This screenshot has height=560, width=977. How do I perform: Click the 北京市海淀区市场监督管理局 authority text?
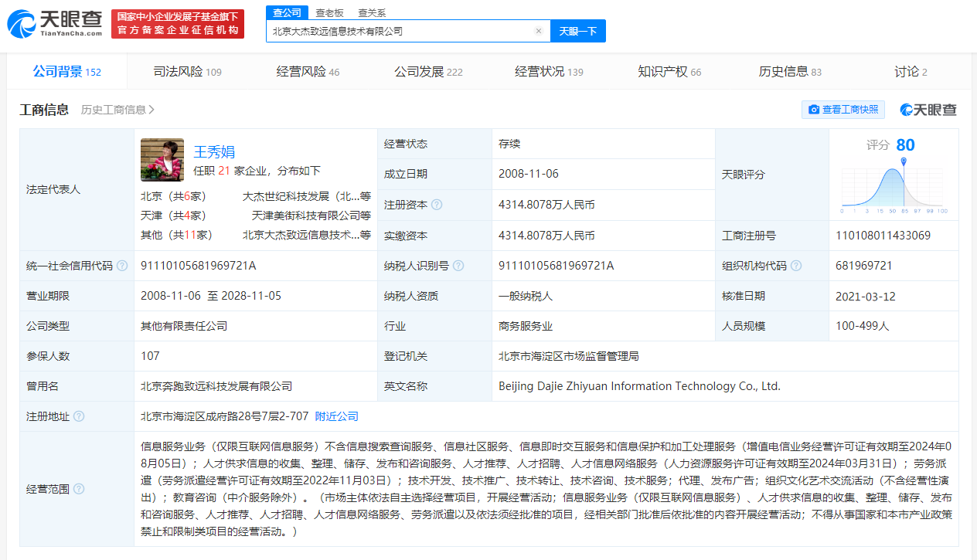tap(569, 356)
